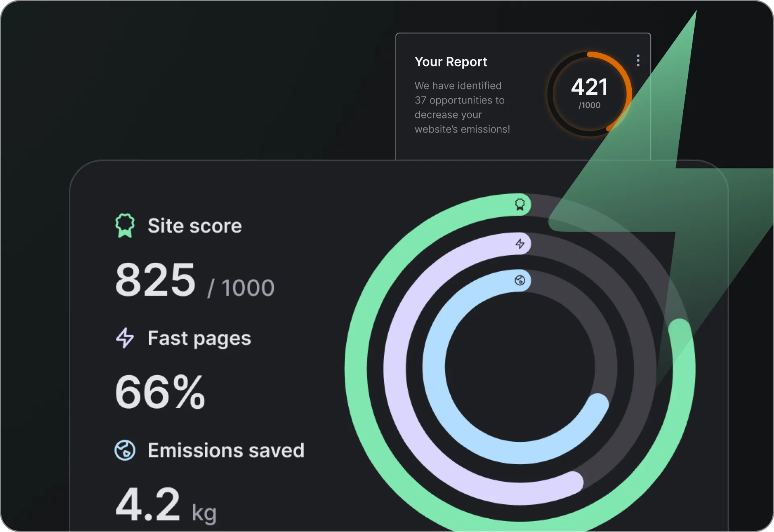The height and width of the screenshot is (532, 774).
Task: Click the lightning icon on purple ring
Action: (x=520, y=243)
